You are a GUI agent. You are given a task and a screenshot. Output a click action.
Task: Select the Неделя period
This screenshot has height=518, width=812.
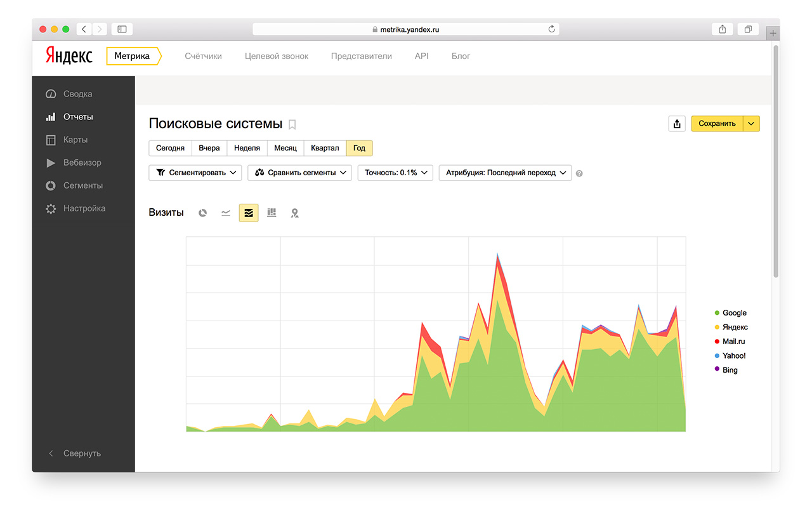click(247, 148)
